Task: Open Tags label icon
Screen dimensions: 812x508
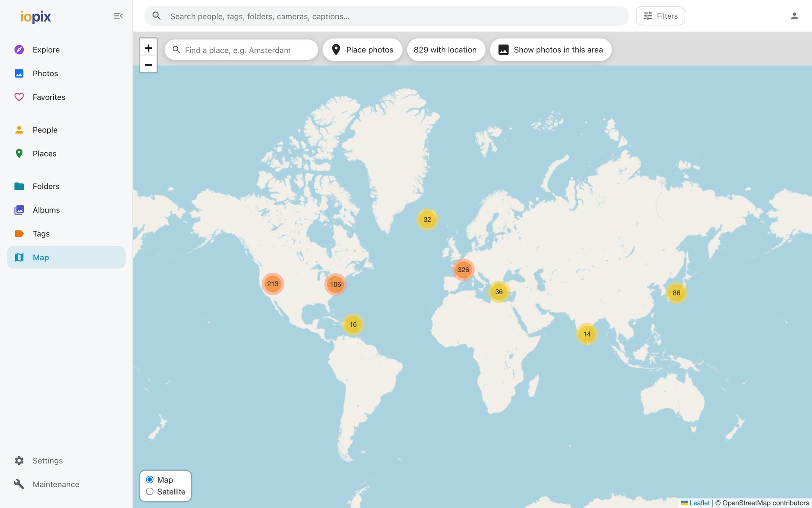Action: (19, 234)
